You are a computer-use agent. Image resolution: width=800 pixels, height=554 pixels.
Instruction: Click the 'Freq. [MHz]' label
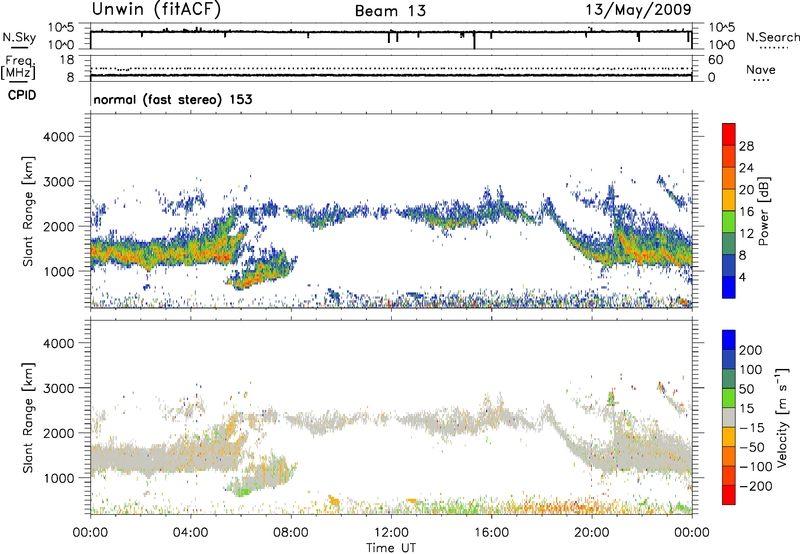tap(19, 68)
